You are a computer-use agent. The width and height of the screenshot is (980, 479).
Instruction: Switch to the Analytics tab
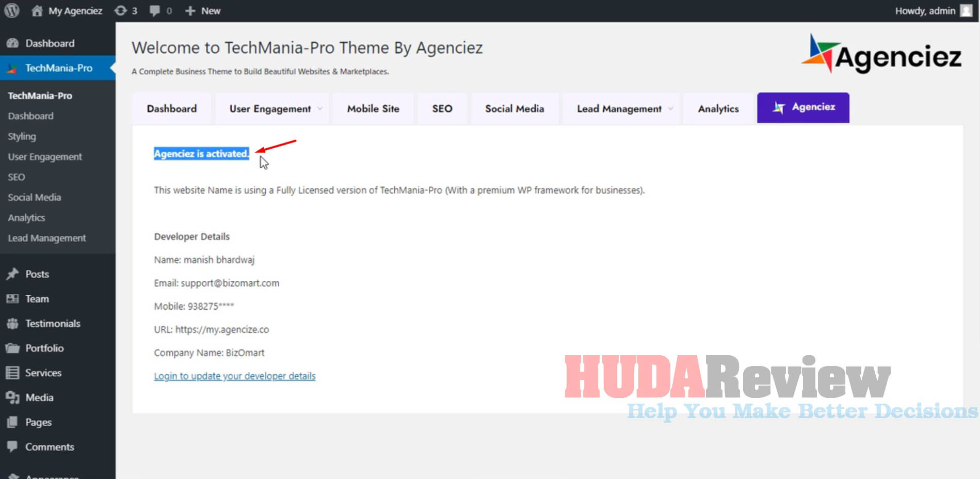click(x=718, y=108)
